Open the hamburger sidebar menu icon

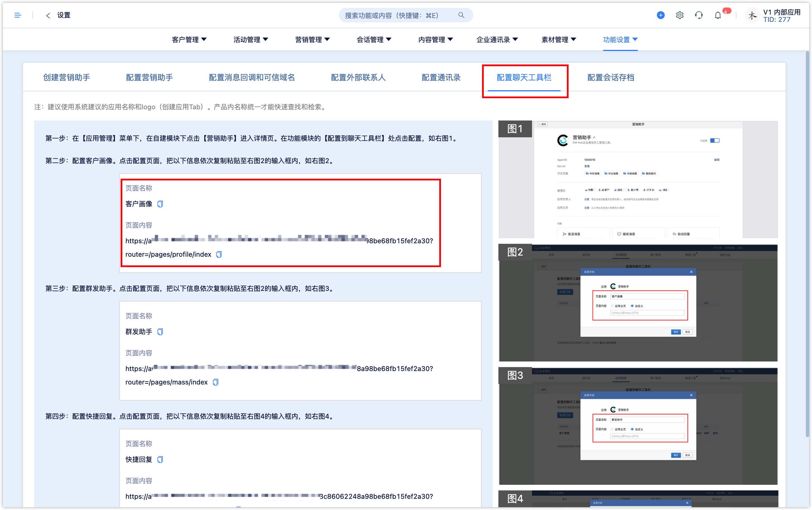pos(18,15)
